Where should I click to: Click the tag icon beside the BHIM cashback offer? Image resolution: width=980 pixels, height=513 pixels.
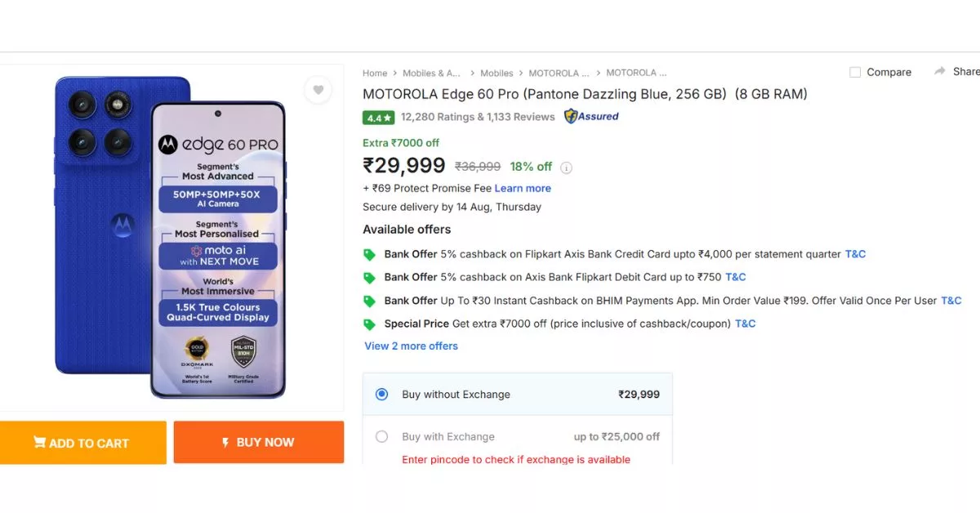(x=369, y=301)
